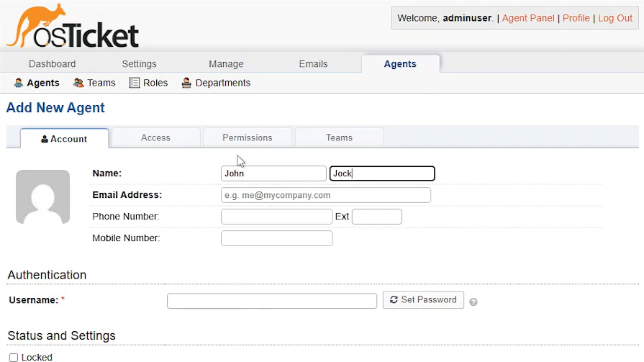Go to the Emails menu
Viewport: 644px width, 362px height.
(x=314, y=64)
